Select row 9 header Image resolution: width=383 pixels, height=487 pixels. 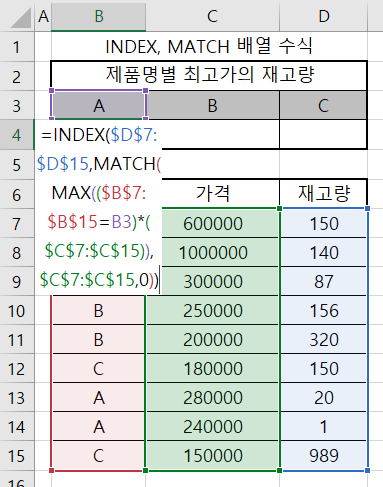pos(17,281)
